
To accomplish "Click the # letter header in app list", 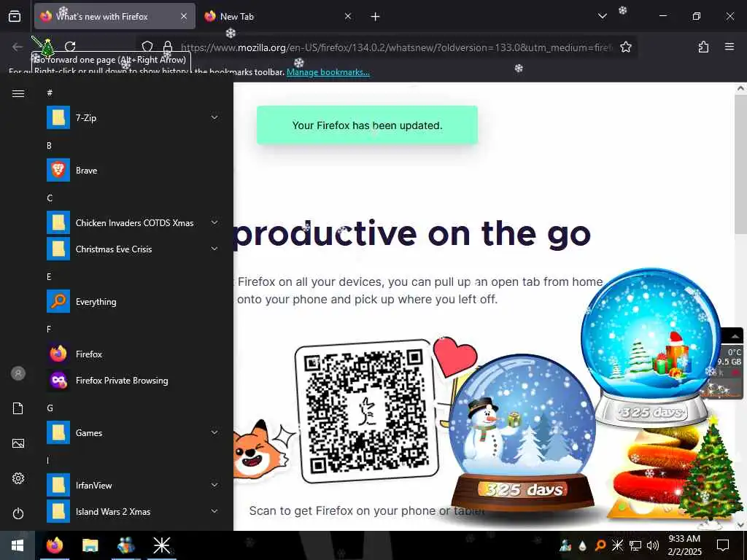I will point(50,93).
